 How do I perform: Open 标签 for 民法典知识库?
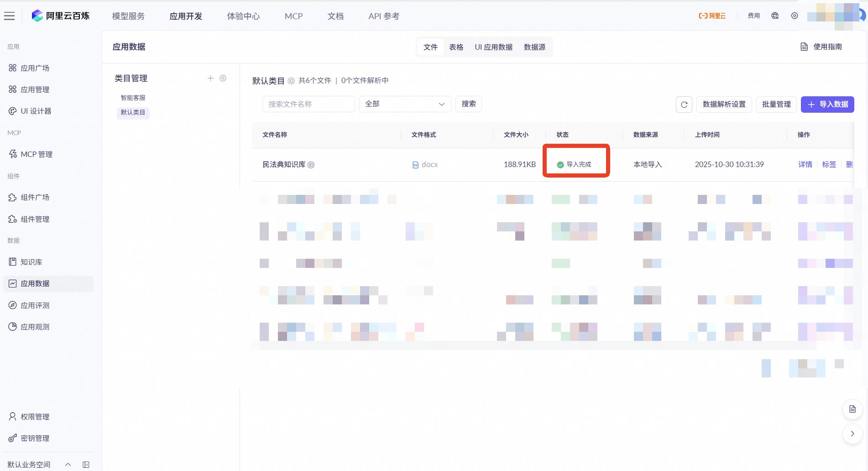pos(829,164)
